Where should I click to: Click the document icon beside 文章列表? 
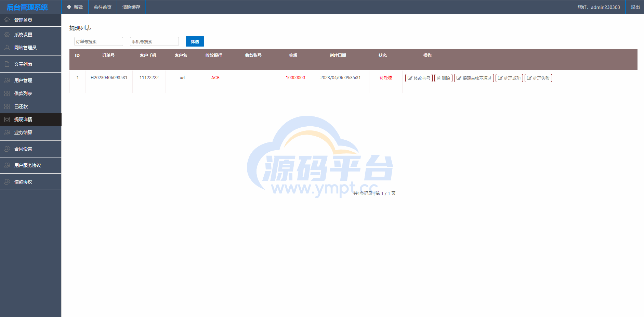click(7, 64)
